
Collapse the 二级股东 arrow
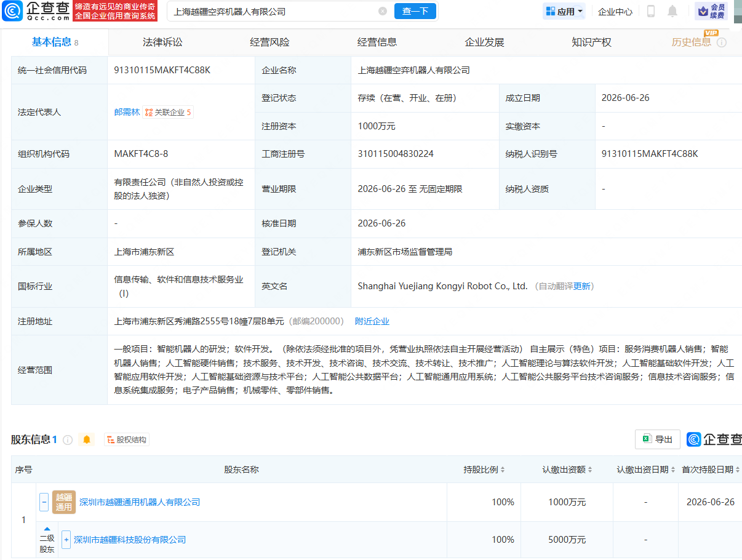(x=47, y=529)
